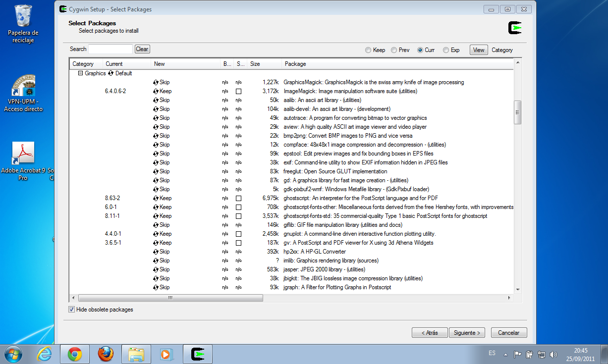This screenshot has width=608, height=364.
Task: Open the volume control in system tray
Action: pyautogui.click(x=553, y=355)
